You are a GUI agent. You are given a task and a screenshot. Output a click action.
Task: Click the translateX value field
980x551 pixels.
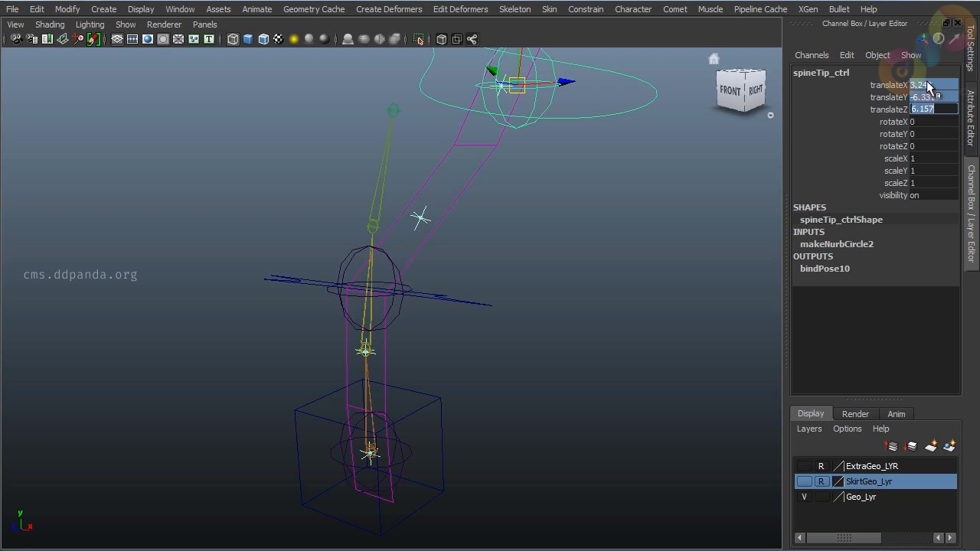coord(933,85)
